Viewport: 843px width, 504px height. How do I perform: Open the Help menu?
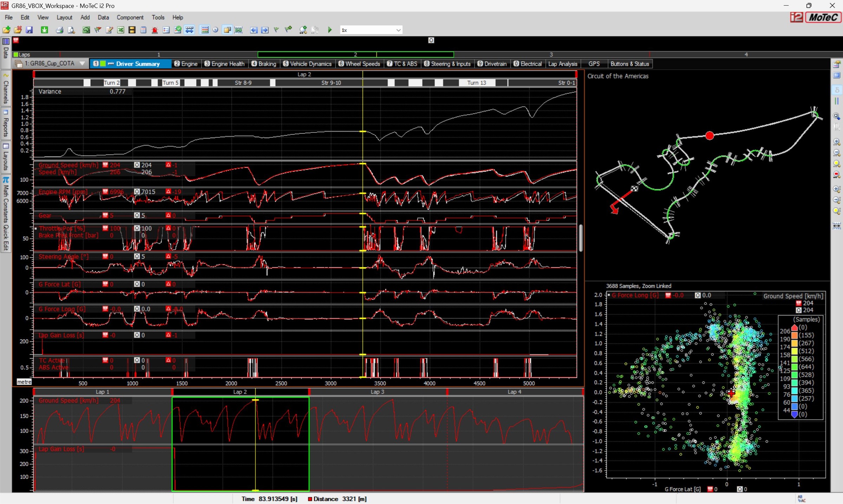point(178,17)
